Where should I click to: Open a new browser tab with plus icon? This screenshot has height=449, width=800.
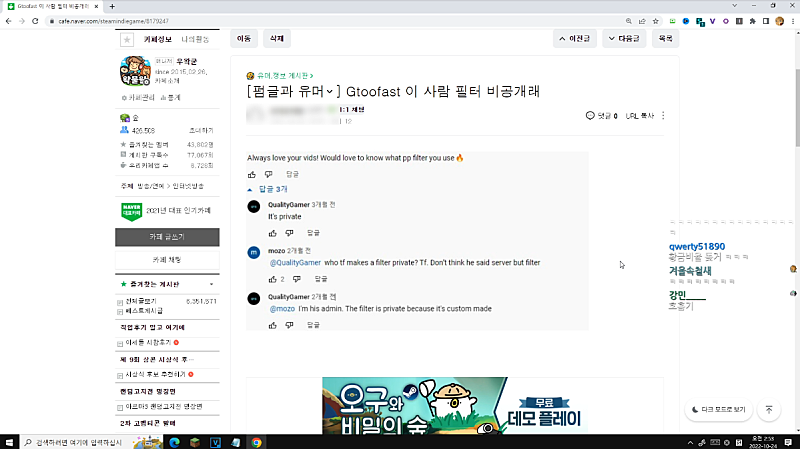[x=112, y=6]
